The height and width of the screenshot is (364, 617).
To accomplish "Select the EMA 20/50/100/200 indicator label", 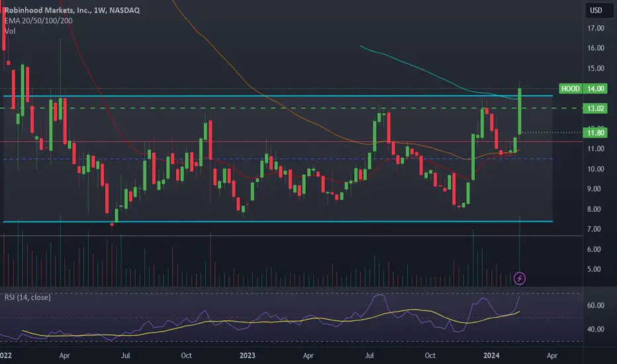I will (x=38, y=21).
